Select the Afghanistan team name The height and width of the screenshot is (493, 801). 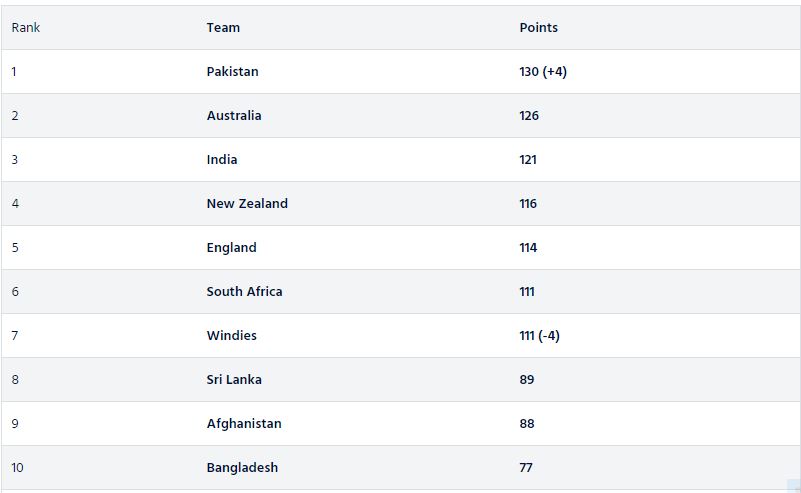[x=244, y=424]
